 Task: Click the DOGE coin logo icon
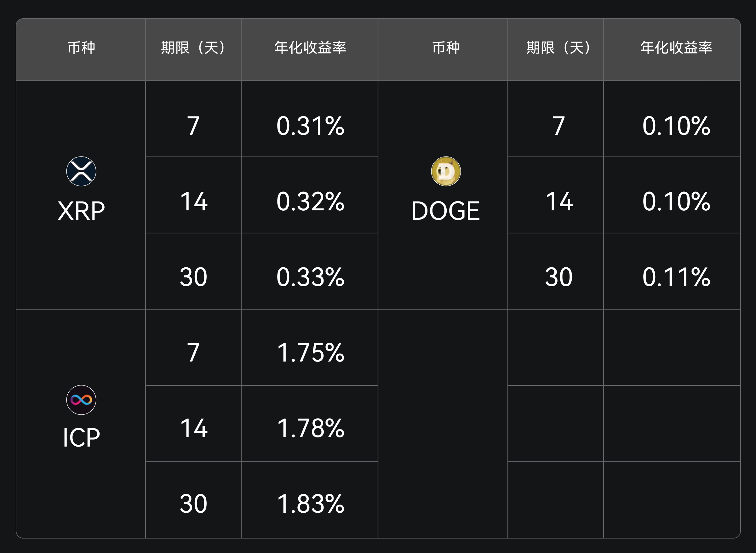coord(446,171)
